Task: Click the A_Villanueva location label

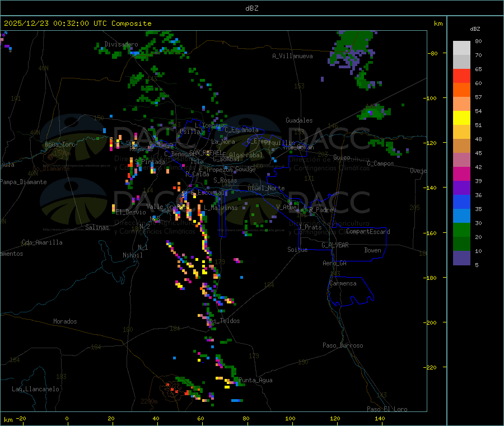Action: click(x=292, y=56)
